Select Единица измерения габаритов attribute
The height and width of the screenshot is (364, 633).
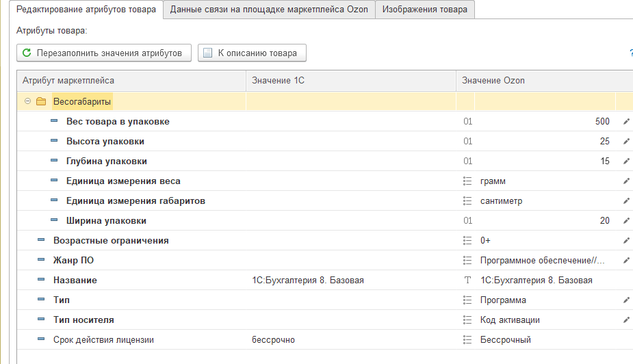pyautogui.click(x=135, y=201)
